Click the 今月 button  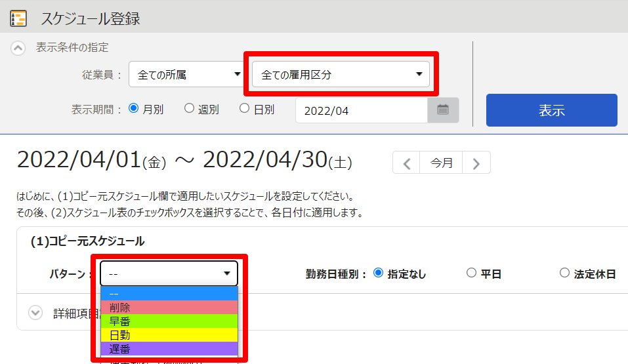[441, 163]
